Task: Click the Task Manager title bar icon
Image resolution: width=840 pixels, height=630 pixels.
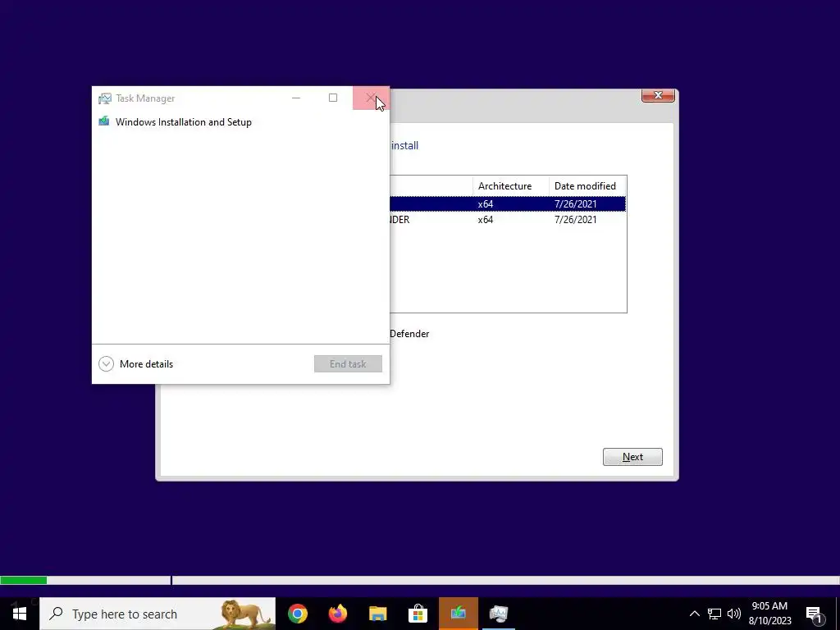Action: click(x=104, y=98)
